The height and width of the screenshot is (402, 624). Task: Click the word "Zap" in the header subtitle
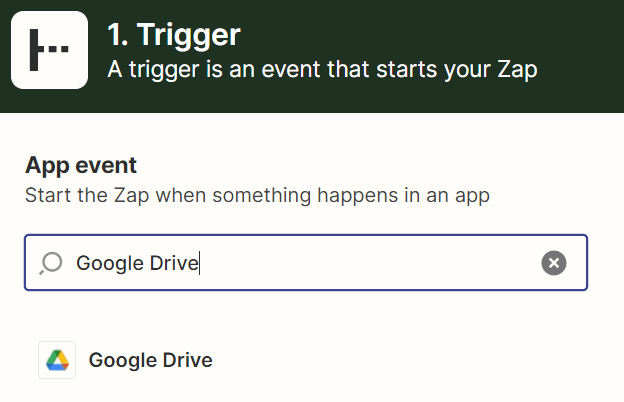(516, 70)
